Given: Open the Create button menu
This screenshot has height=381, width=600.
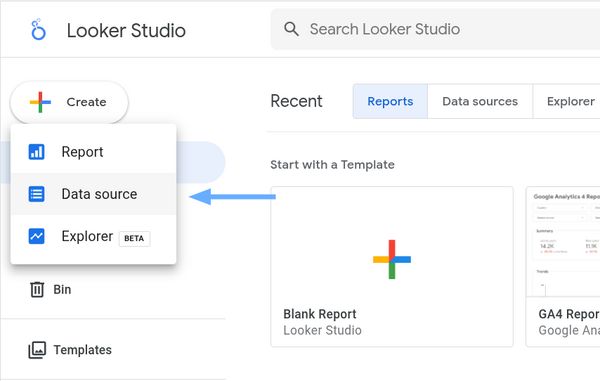Looking at the screenshot, I should click(69, 102).
